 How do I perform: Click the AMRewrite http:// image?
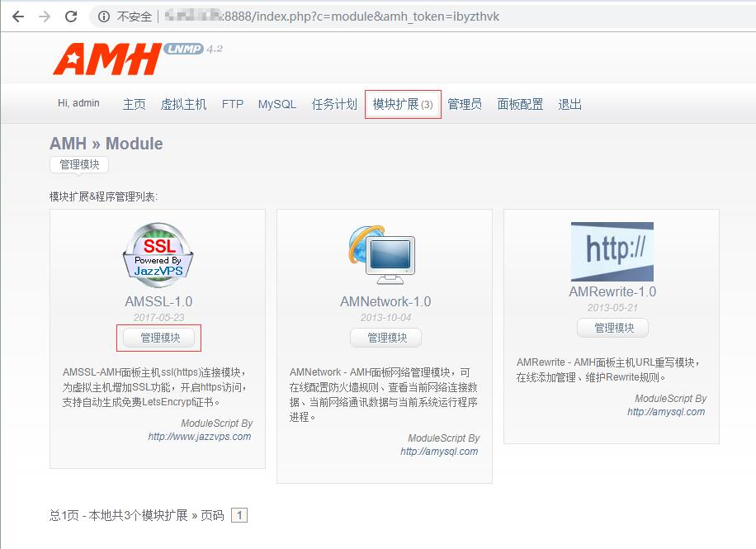coord(612,252)
